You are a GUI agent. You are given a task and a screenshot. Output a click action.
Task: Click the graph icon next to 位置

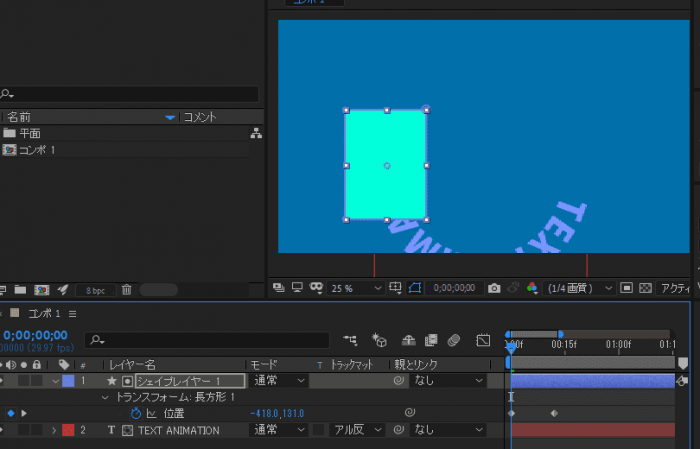click(x=151, y=414)
